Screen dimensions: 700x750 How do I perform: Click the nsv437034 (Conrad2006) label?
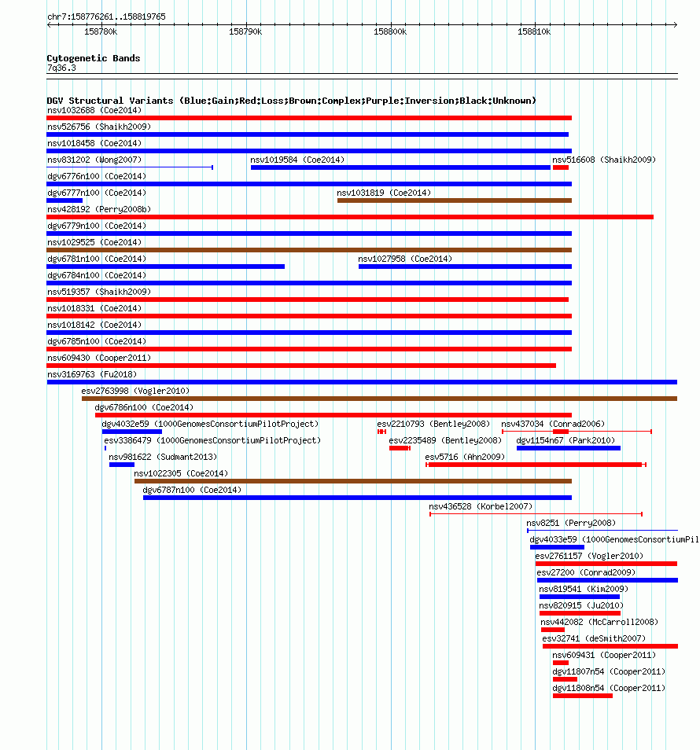(553, 424)
